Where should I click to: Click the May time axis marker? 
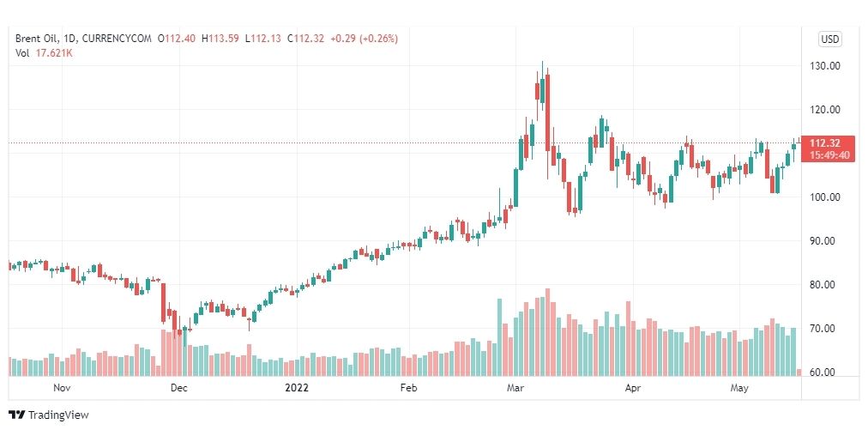739,388
